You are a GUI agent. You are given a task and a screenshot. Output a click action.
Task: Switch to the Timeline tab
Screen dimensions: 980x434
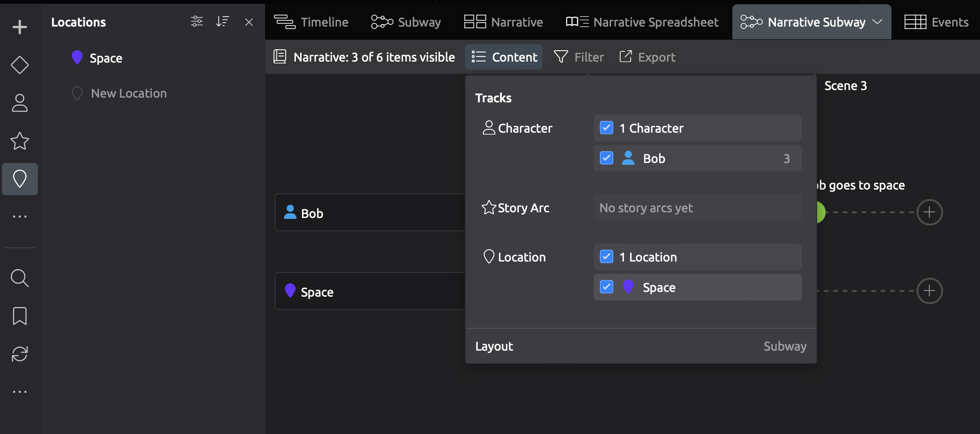point(312,22)
